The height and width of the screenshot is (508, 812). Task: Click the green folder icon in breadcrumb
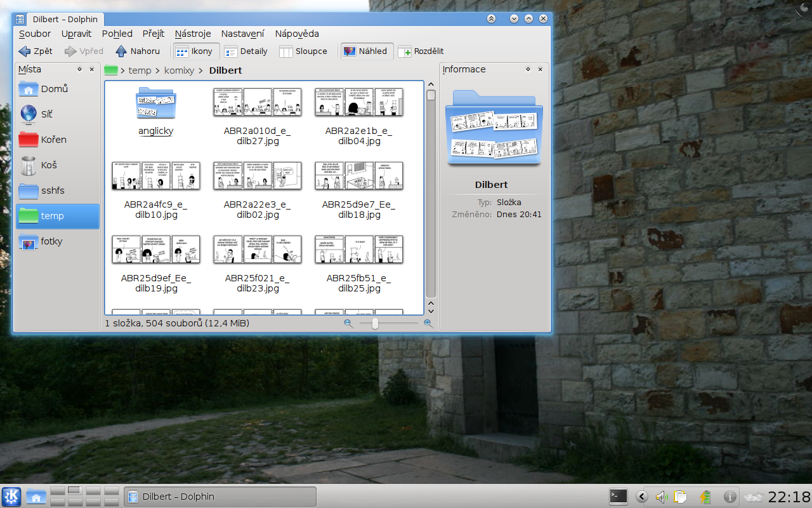coord(112,70)
